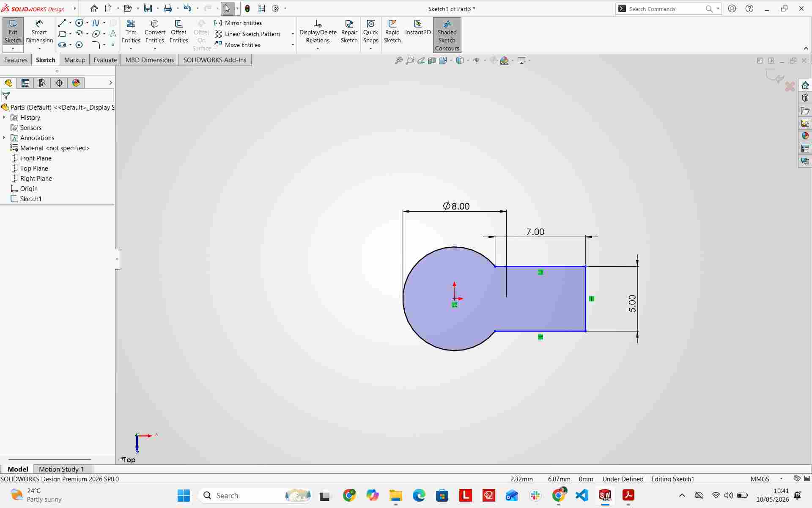Select the Corner Rectangle tool
The height and width of the screenshot is (508, 812).
pyautogui.click(x=62, y=34)
